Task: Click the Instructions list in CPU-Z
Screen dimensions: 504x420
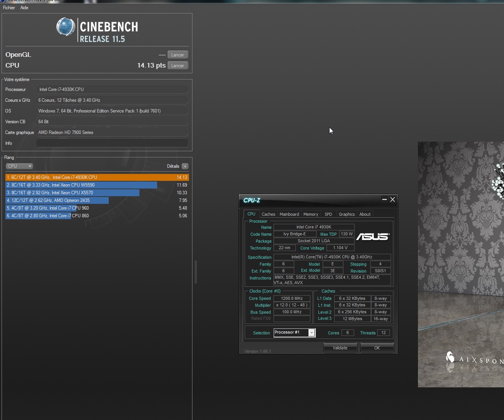Action: click(x=332, y=280)
